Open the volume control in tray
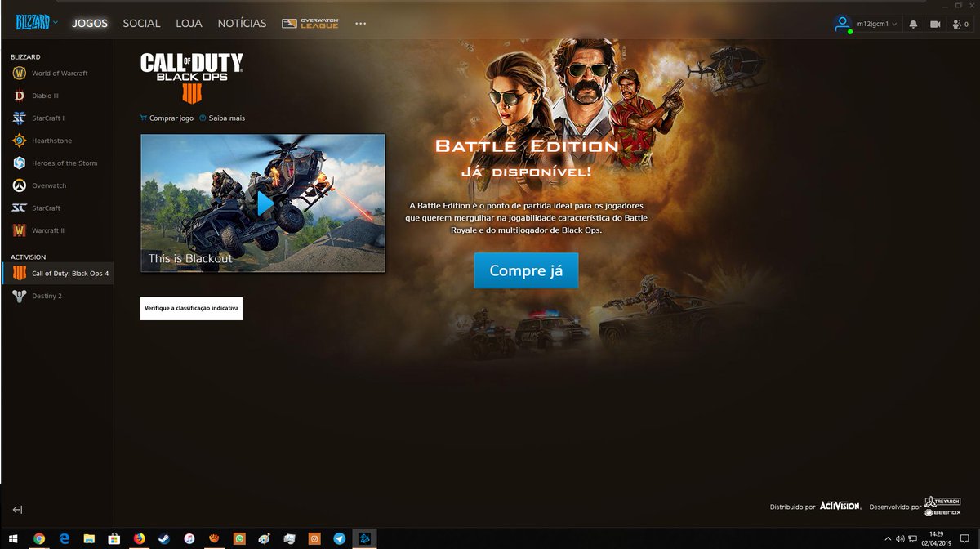Screen dimensions: 980x549 coord(899,538)
